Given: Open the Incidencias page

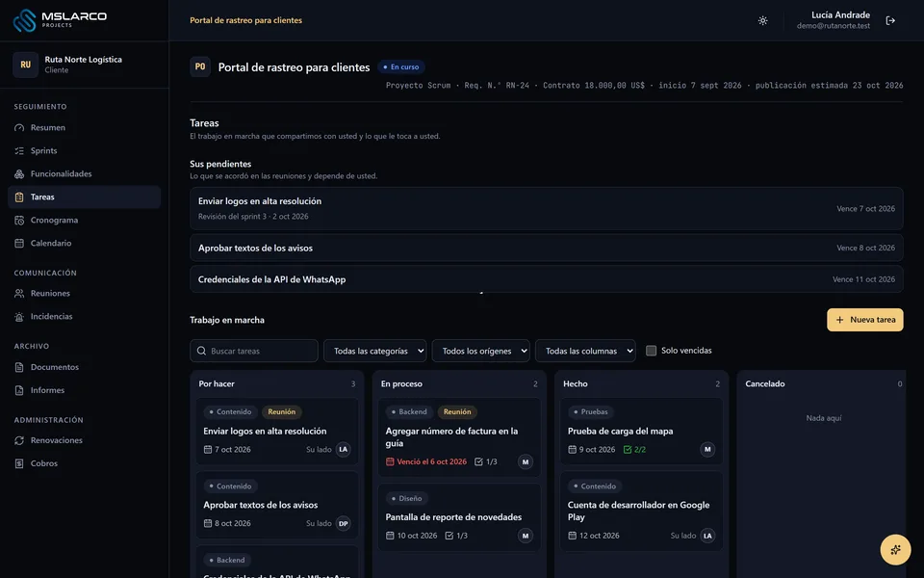Looking at the screenshot, I should [x=85, y=316].
